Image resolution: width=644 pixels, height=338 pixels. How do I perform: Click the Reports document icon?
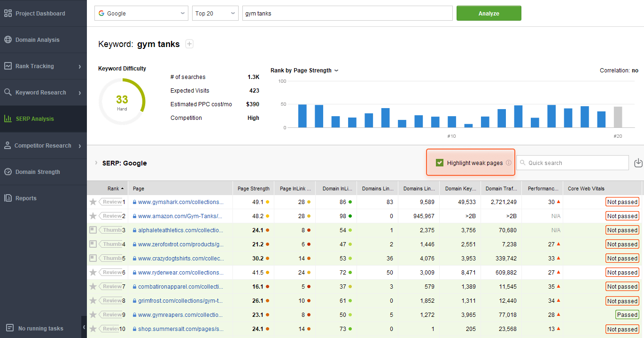click(x=8, y=198)
